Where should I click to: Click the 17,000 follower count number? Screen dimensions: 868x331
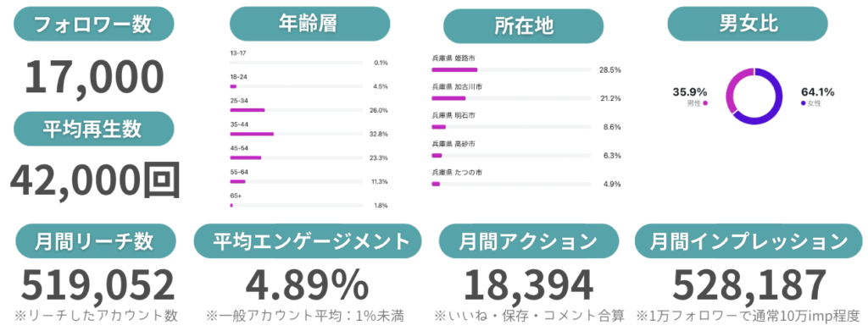tap(94, 76)
